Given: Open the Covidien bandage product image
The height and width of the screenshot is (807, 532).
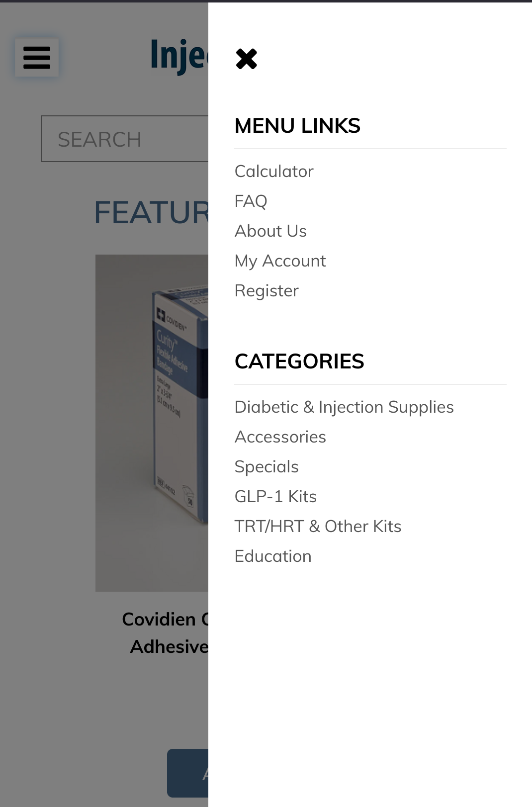Looking at the screenshot, I should [x=152, y=423].
